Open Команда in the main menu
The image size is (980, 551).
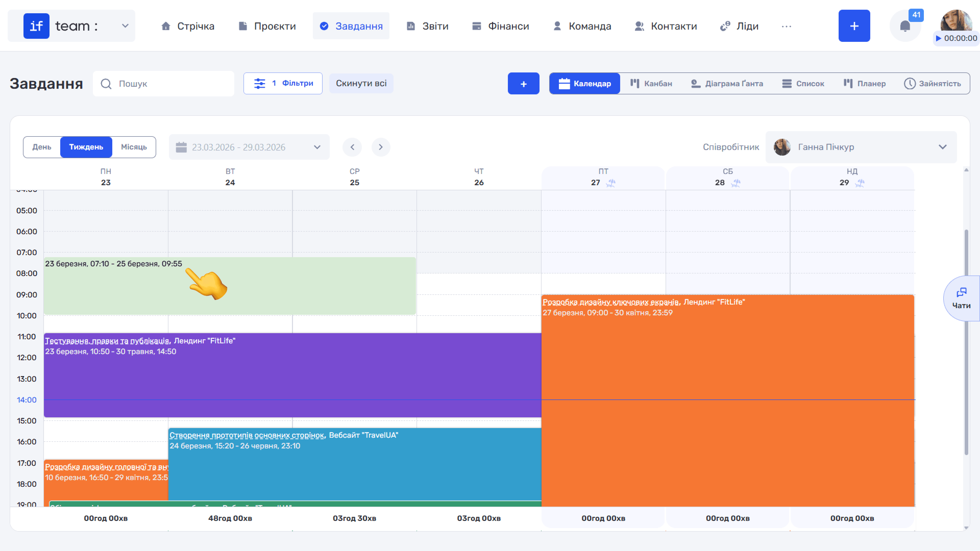point(582,26)
